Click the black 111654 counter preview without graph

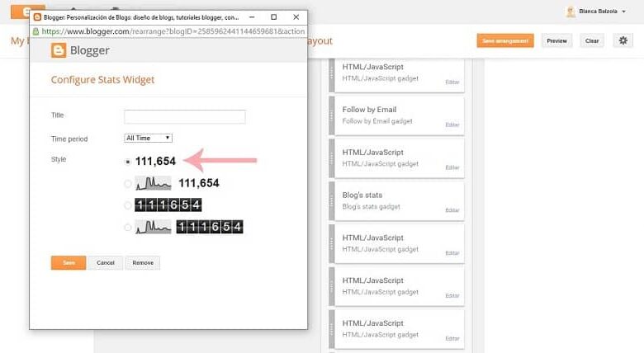[168, 205]
